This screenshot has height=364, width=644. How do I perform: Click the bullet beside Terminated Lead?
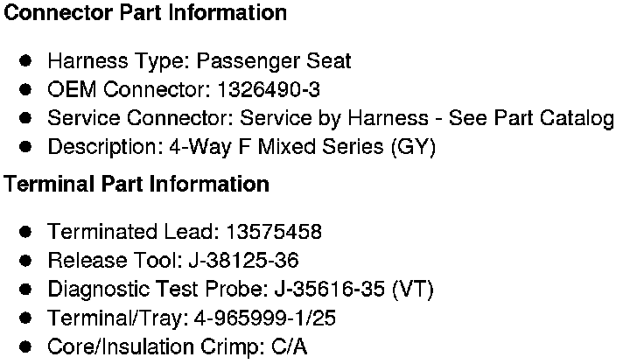point(26,232)
